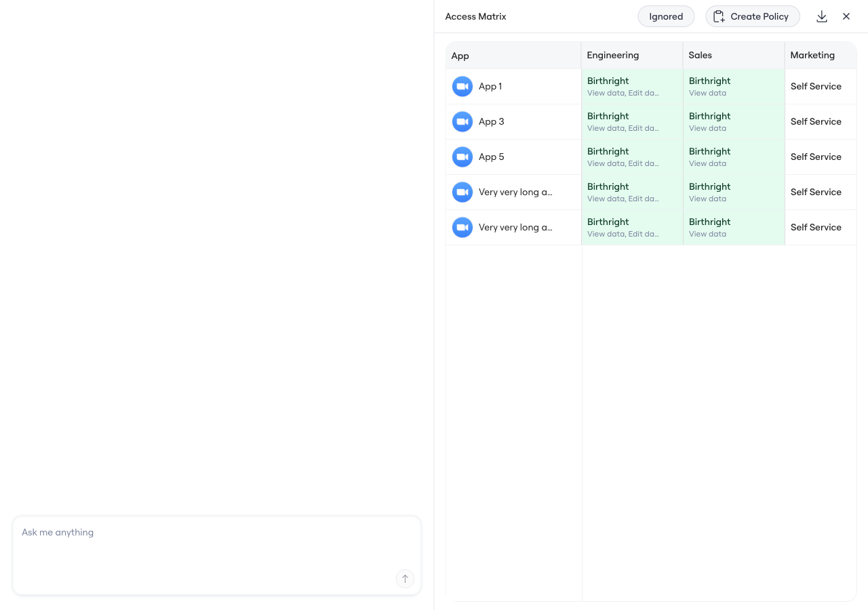Select the App 1 row label
The height and width of the screenshot is (610, 868).
[x=490, y=86]
